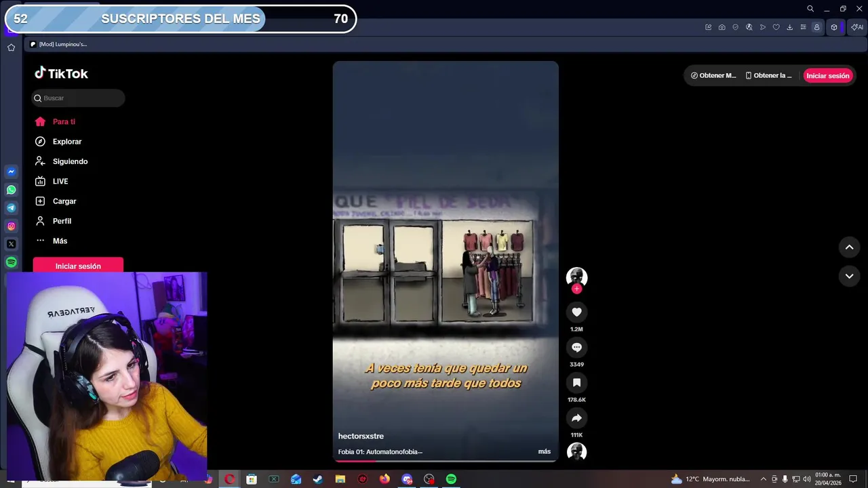Open Cargar upload page
This screenshot has height=488, width=868.
pyautogui.click(x=56, y=201)
